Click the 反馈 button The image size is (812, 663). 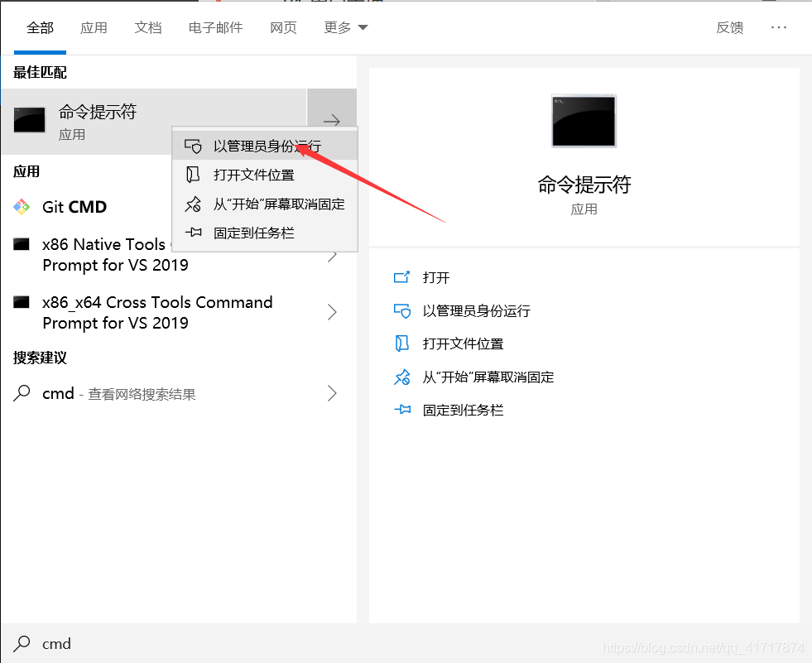click(730, 27)
